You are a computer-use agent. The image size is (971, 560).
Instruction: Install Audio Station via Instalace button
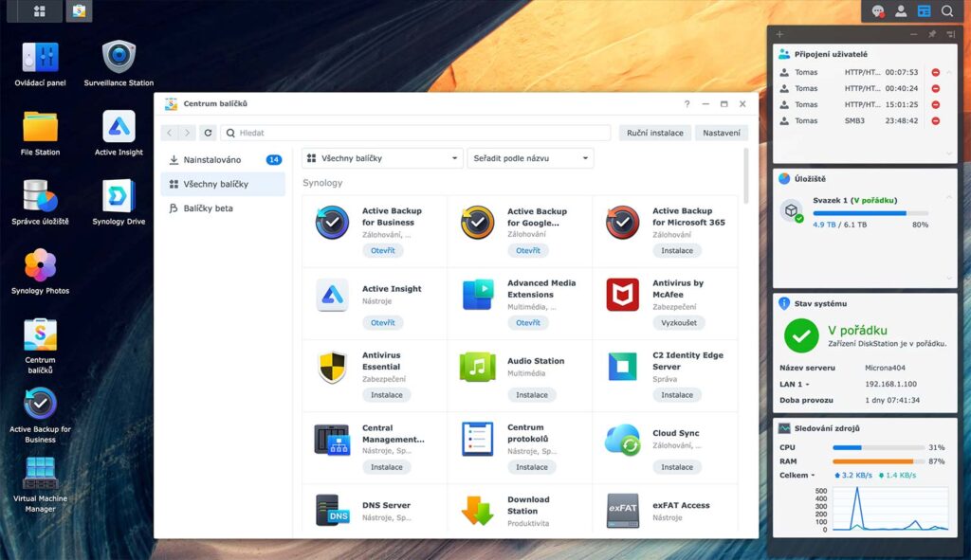[531, 395]
